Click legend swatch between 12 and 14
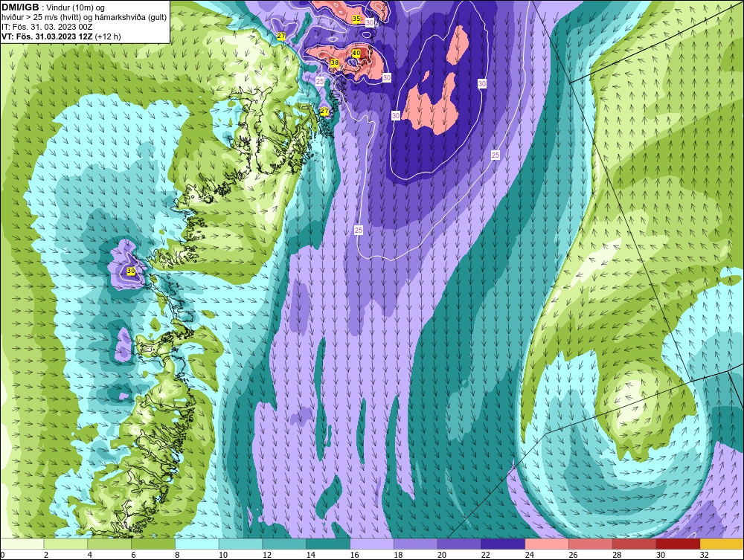Screen dimensions: 744x560 coord(284,544)
